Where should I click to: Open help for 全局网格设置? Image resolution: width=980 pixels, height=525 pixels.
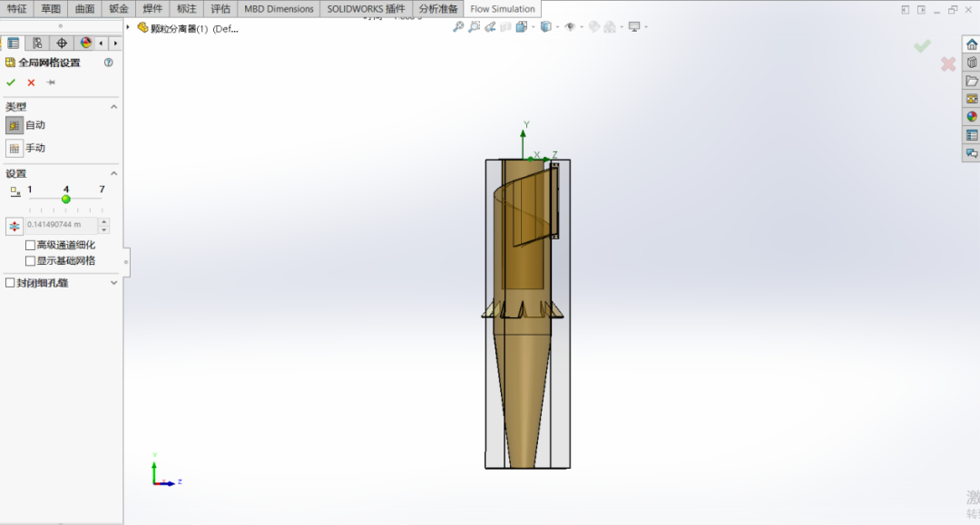point(109,63)
